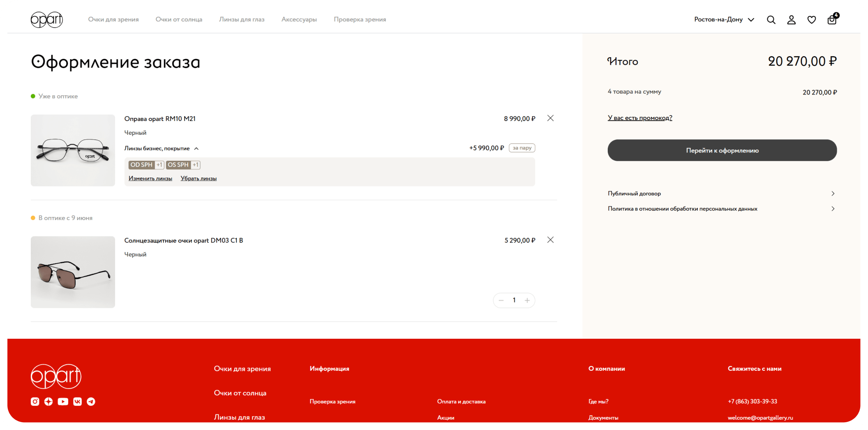
Task: Click the white opart logo in footer
Action: (56, 376)
